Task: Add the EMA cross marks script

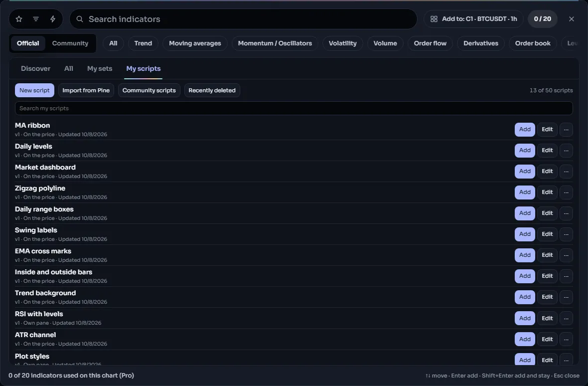Action: coord(525,255)
